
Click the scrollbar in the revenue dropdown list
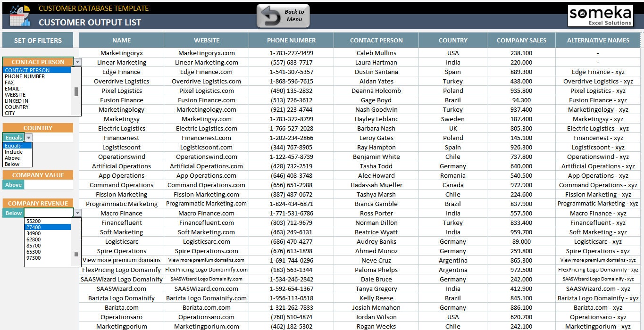[x=76, y=255]
